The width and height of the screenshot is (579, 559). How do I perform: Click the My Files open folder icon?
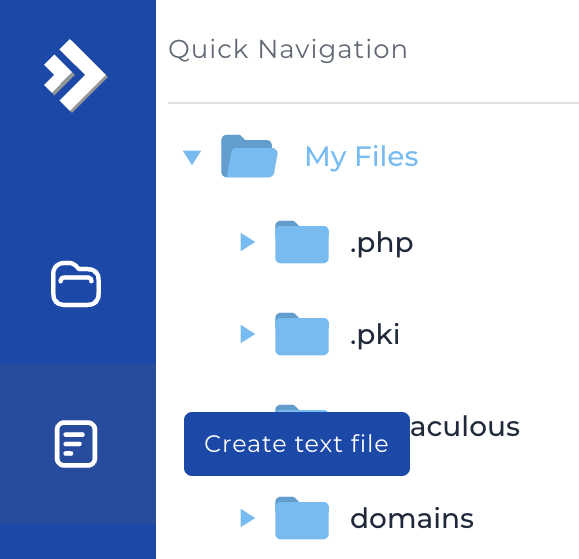pos(249,156)
